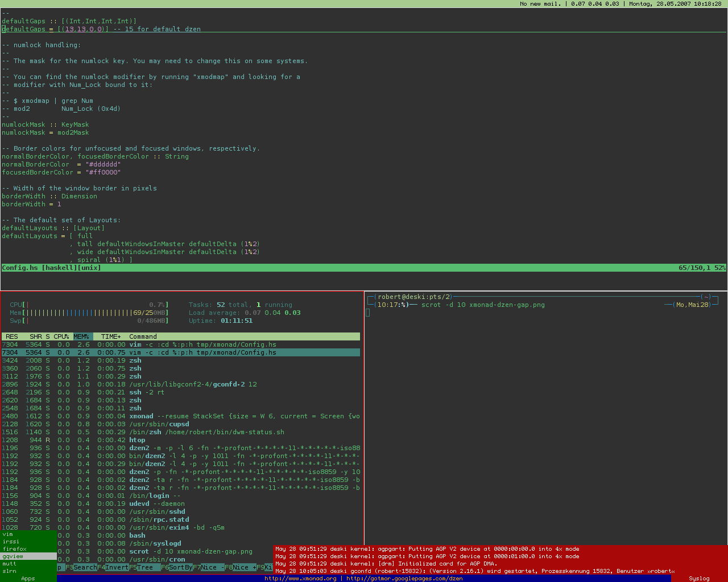Open the xmonad.org link
The width and height of the screenshot is (728, 582).
[301, 578]
